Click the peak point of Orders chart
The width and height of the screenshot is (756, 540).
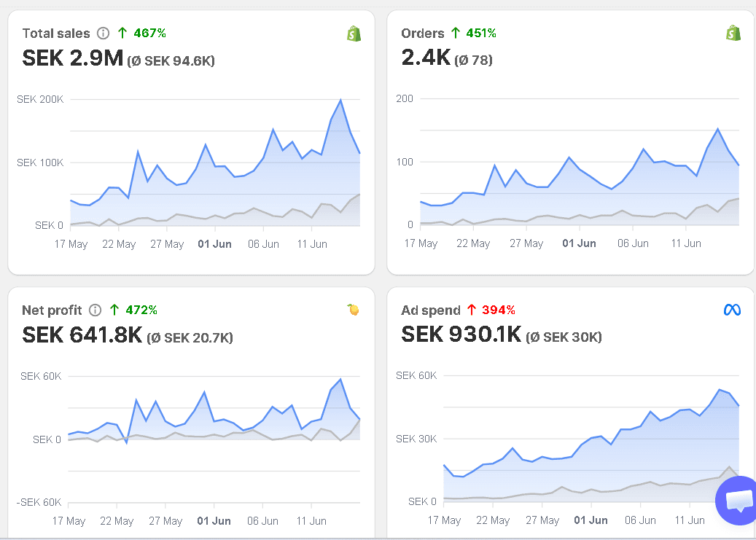[x=718, y=129]
